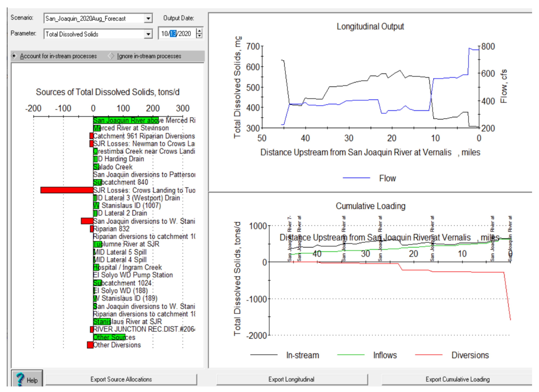Select 'Subcatchment 1024' label
Viewport: 539px width, 392px height.
click(x=122, y=283)
